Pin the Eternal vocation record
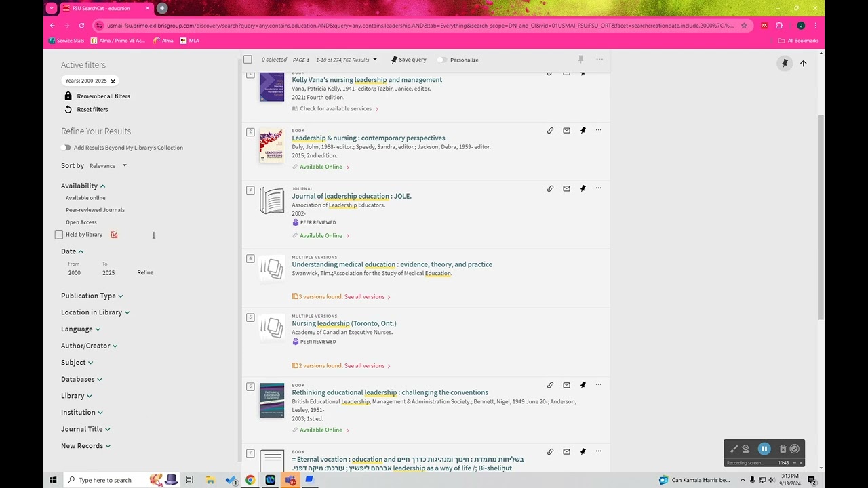868x488 pixels. [x=583, y=451]
